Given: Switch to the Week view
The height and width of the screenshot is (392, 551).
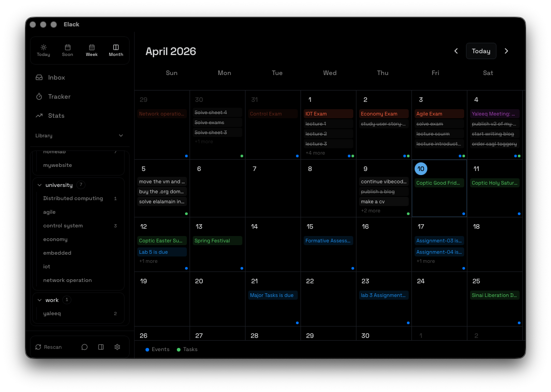Looking at the screenshot, I should tap(92, 50).
